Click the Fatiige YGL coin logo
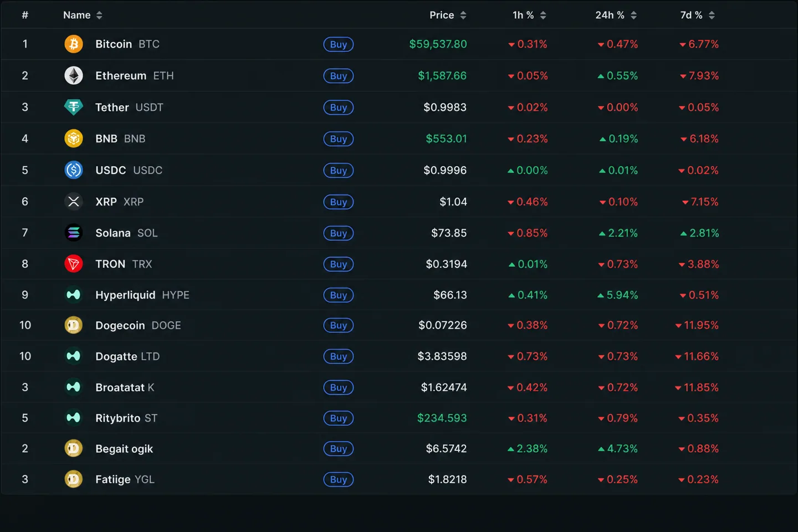Viewport: 798px width, 532px height. point(74,479)
